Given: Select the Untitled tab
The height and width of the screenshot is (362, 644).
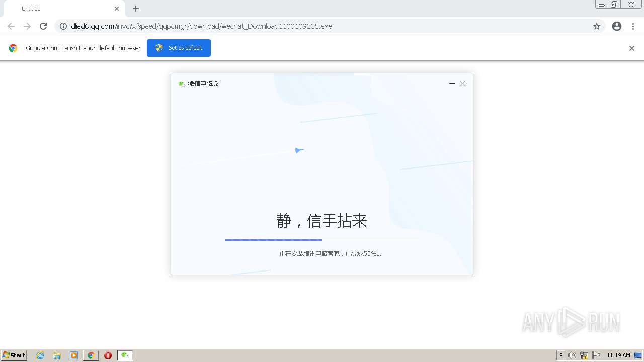Looking at the screenshot, I should 64,9.
